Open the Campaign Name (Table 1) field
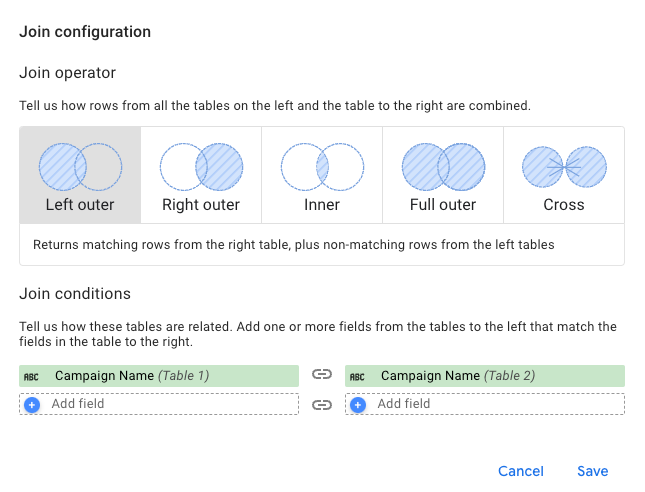The height and width of the screenshot is (492, 645). tap(131, 376)
